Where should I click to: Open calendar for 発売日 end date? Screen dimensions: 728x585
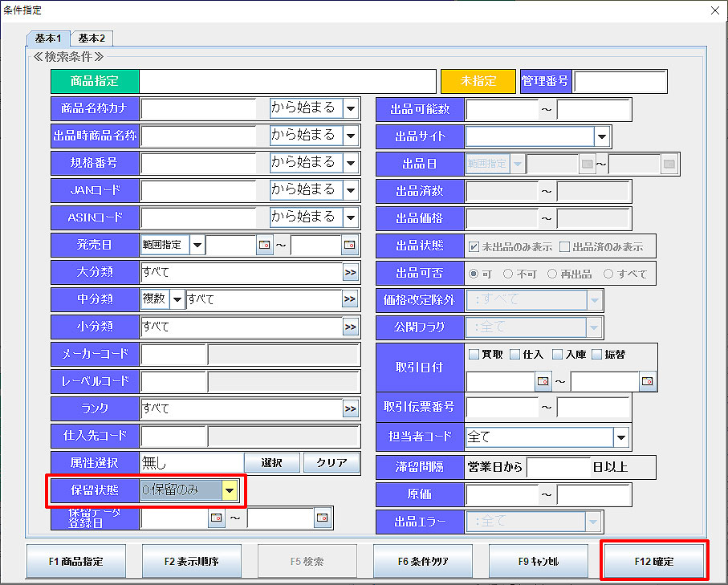pyautogui.click(x=350, y=245)
